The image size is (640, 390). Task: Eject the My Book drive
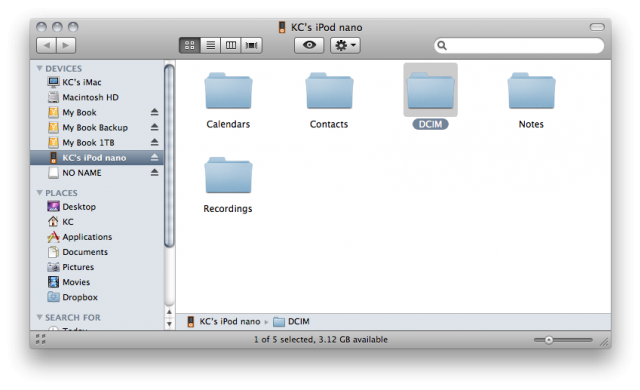pyautogui.click(x=154, y=112)
